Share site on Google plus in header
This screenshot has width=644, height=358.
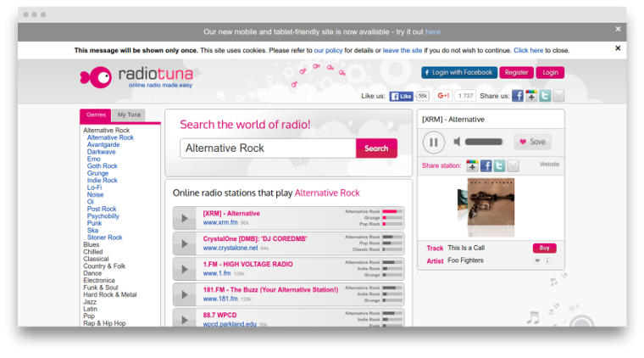point(531,96)
